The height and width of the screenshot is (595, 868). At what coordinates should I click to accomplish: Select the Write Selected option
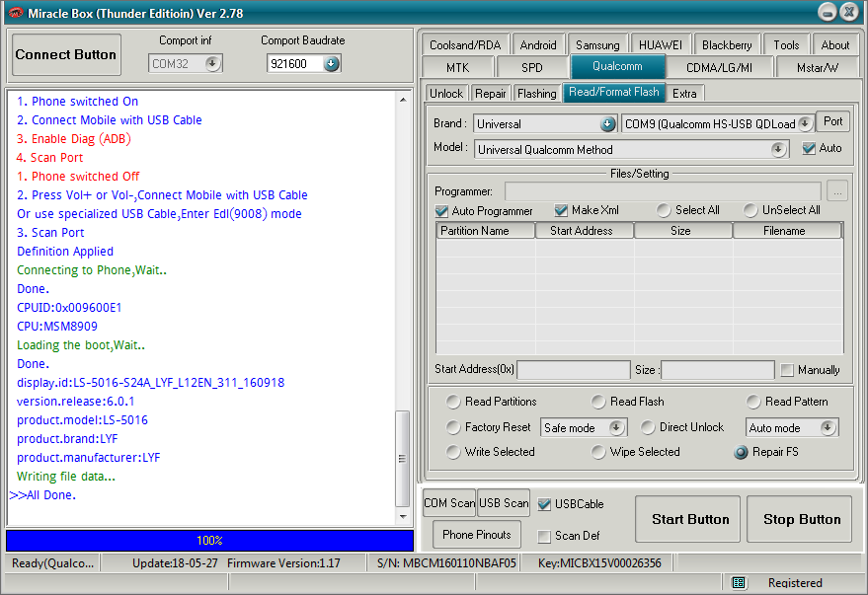coord(453,452)
